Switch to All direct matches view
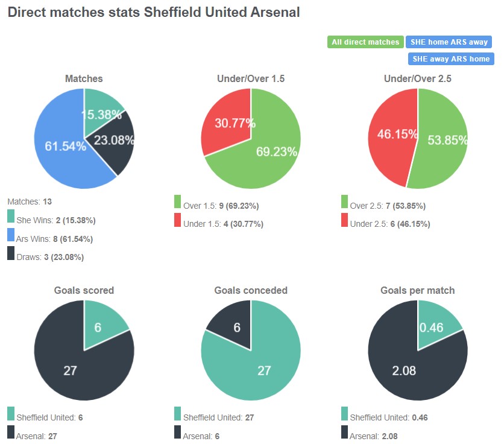 click(x=365, y=42)
